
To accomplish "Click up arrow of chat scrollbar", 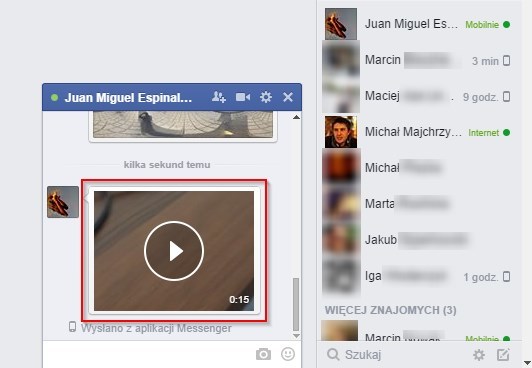I will [x=296, y=117].
